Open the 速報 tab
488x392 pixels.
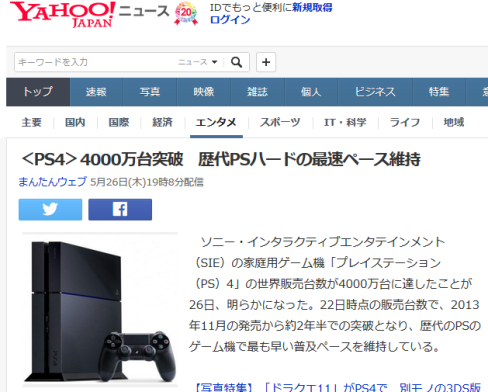point(96,92)
